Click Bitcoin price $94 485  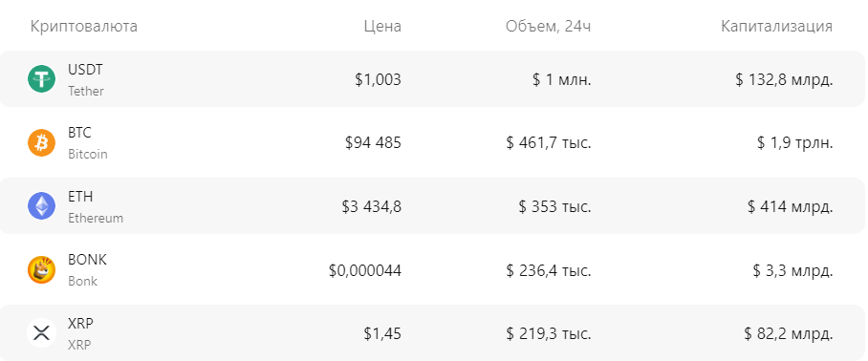click(x=373, y=143)
